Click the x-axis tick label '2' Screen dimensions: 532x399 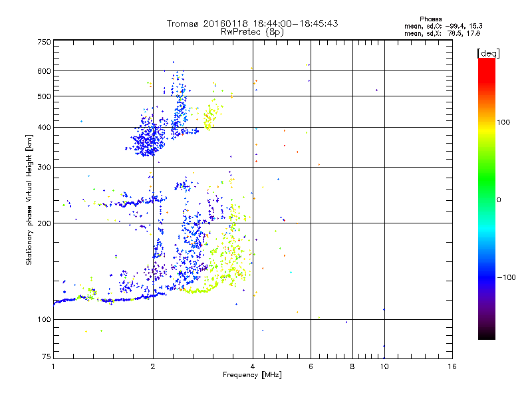click(x=153, y=366)
